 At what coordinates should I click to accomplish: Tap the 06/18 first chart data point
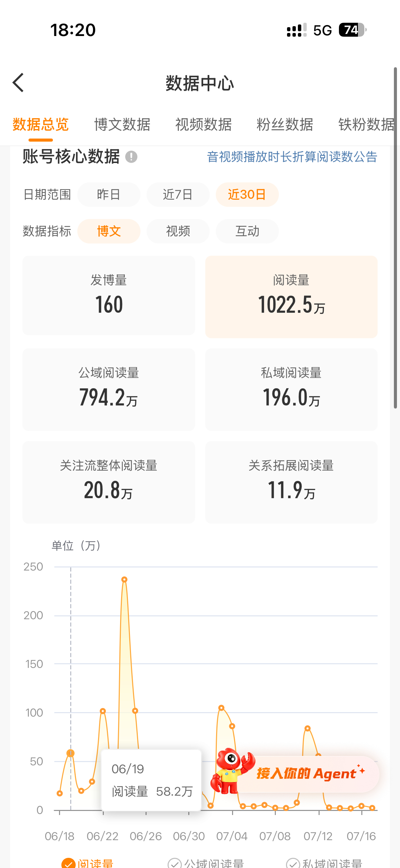click(x=60, y=793)
